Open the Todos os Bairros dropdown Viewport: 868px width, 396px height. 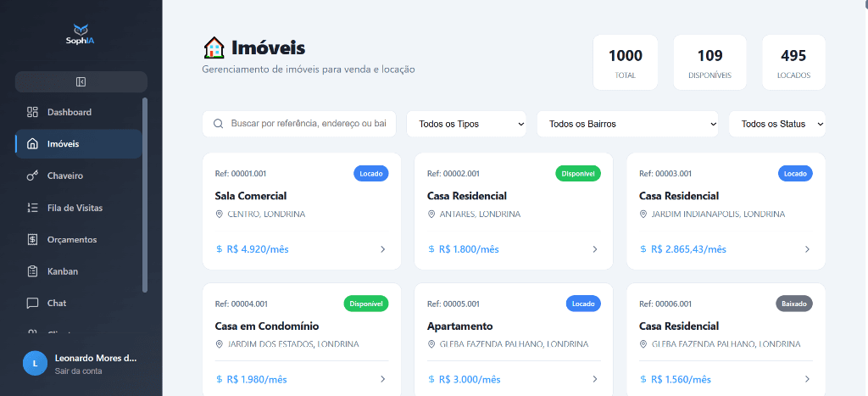tap(627, 124)
